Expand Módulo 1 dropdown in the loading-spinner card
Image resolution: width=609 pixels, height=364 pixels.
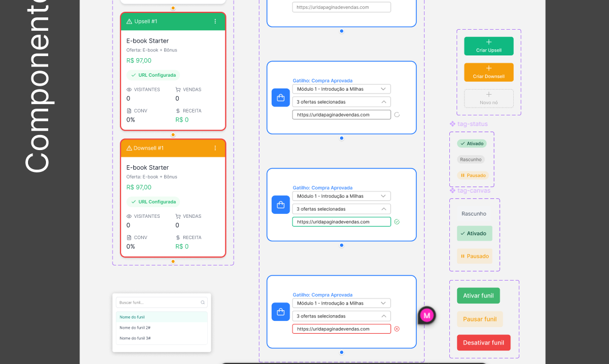click(x=383, y=88)
